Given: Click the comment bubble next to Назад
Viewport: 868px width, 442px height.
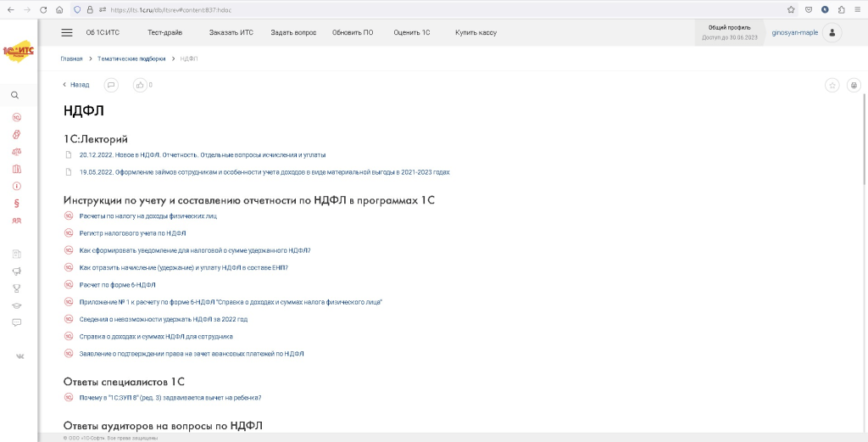Looking at the screenshot, I should point(111,85).
